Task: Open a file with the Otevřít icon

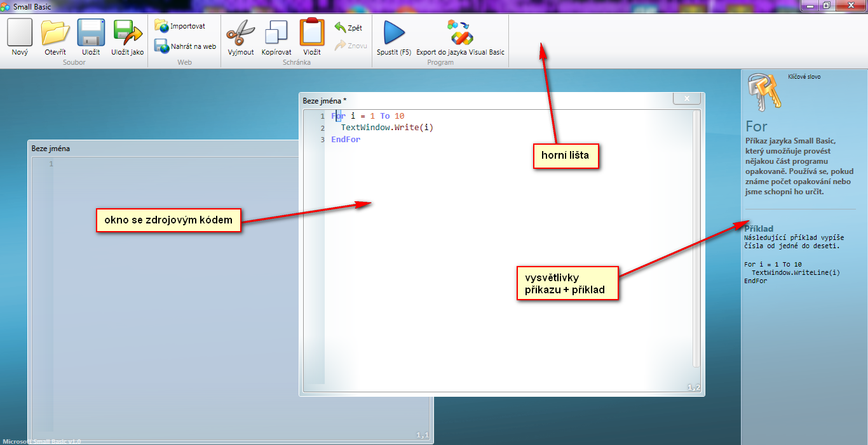Action: click(x=55, y=33)
